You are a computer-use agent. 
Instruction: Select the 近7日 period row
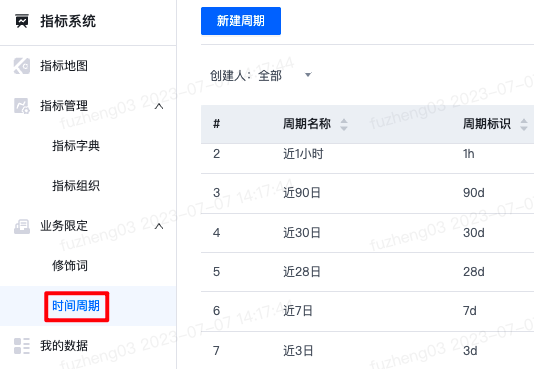point(367,311)
